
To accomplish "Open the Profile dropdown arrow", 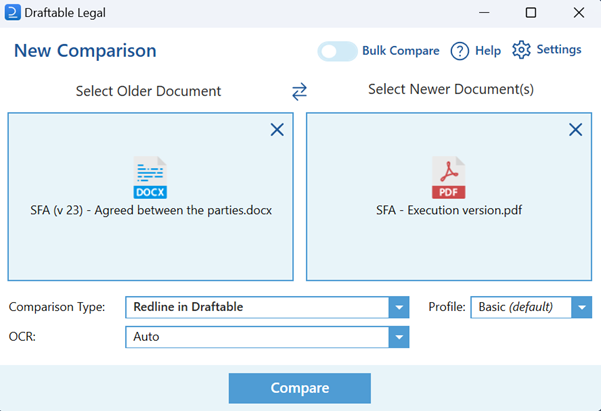I will [582, 307].
